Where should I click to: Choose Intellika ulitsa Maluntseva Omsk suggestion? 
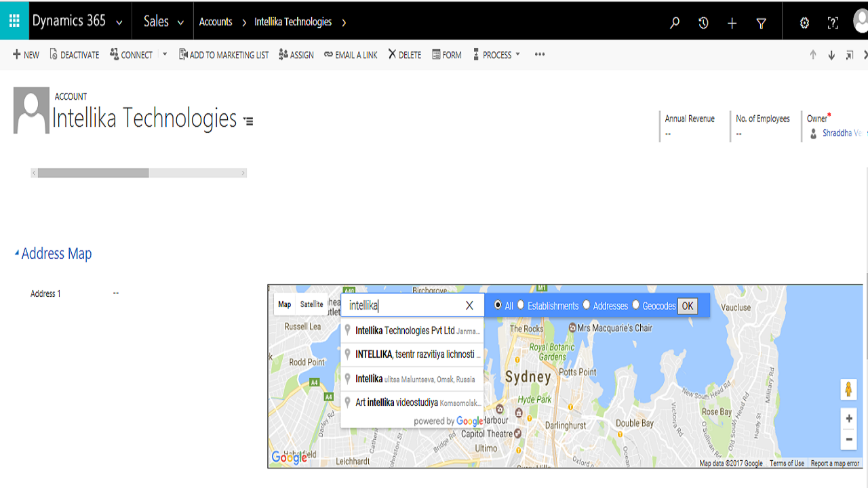pos(412,379)
